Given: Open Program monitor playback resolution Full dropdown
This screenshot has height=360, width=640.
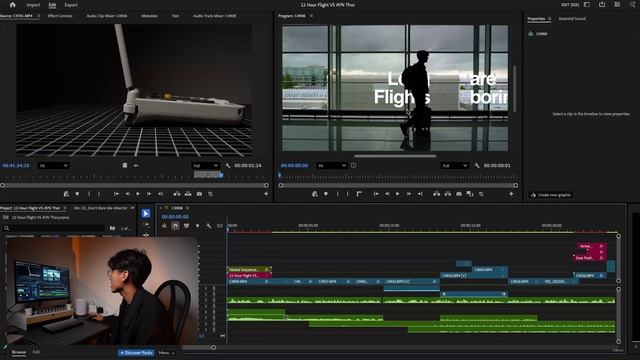Looking at the screenshot, I should pyautogui.click(x=454, y=165).
